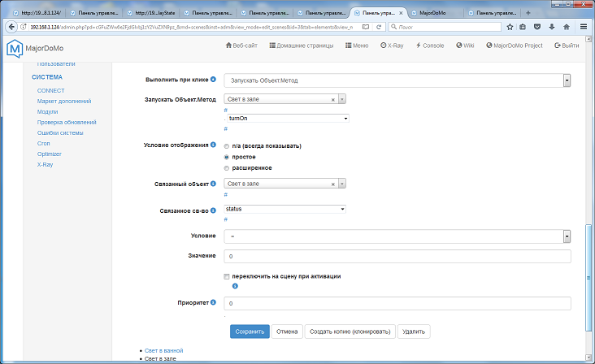Image resolution: width=595 pixels, height=364 pixels.
Task: Open Модули sidebar link
Action: pos(47,112)
